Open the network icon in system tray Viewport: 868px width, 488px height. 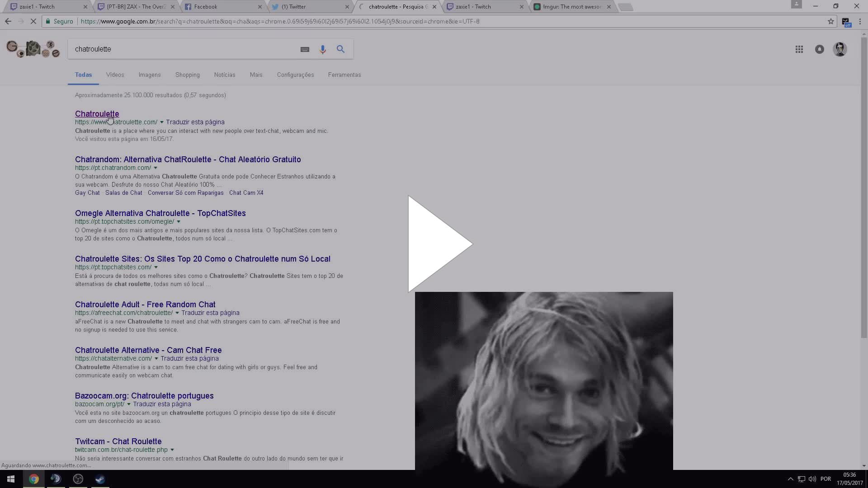(x=801, y=479)
